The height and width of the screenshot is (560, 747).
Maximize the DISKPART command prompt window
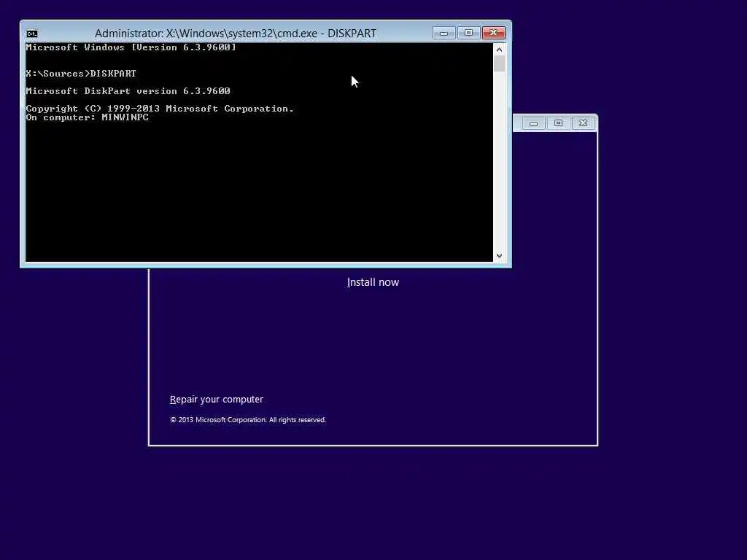pyautogui.click(x=468, y=33)
